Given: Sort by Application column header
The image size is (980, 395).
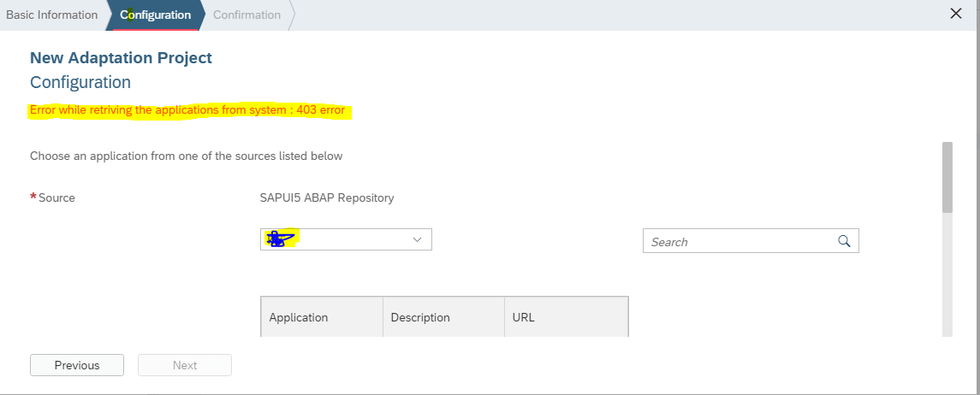Looking at the screenshot, I should [x=322, y=317].
